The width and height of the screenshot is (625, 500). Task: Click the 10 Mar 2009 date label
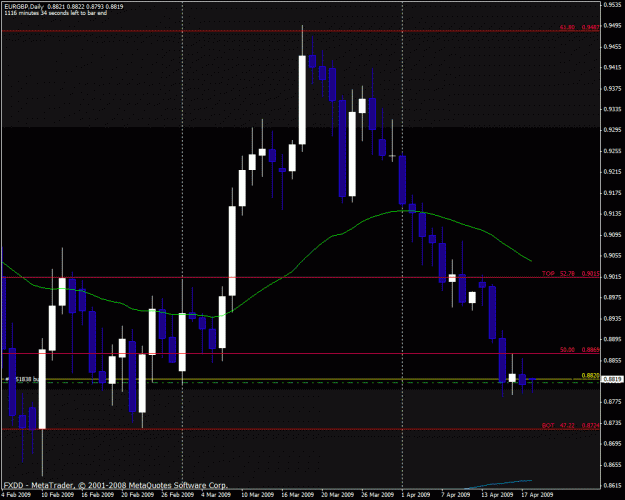(x=257, y=495)
